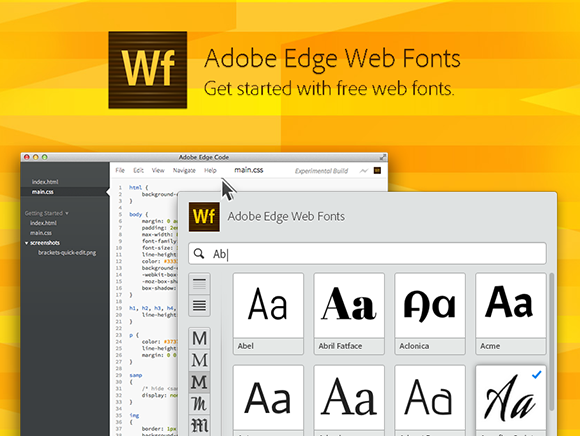This screenshot has width=580, height=436.
Task: Open brackets-quick-edit.png in the file tree
Action: point(67,253)
